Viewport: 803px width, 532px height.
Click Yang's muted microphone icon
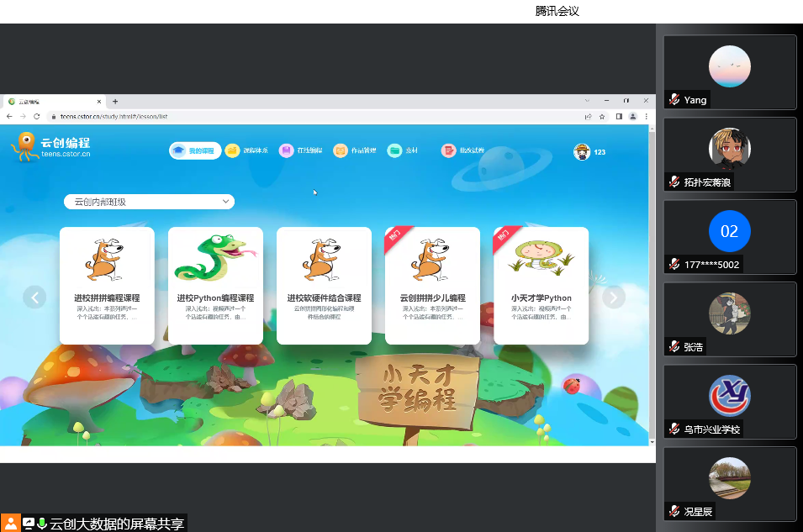pyautogui.click(x=674, y=100)
